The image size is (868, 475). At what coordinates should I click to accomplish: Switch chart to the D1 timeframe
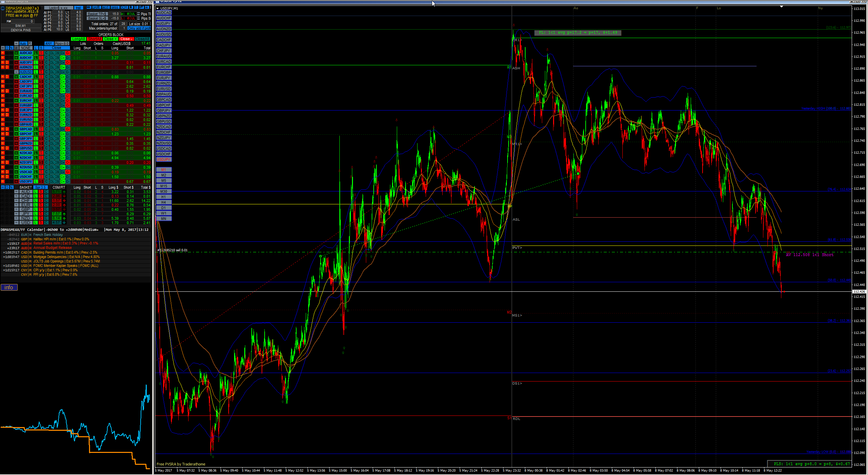coord(164,208)
